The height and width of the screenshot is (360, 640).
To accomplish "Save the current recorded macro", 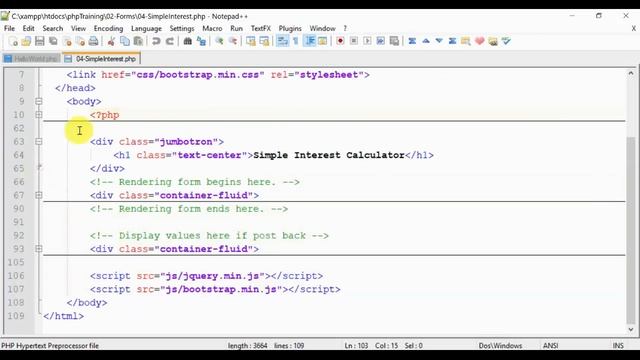I will [x=394, y=41].
